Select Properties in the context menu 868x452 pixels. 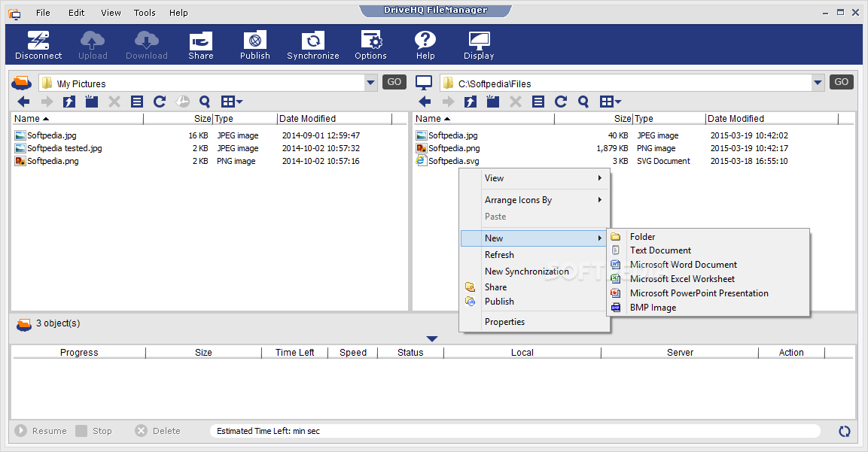click(535, 321)
